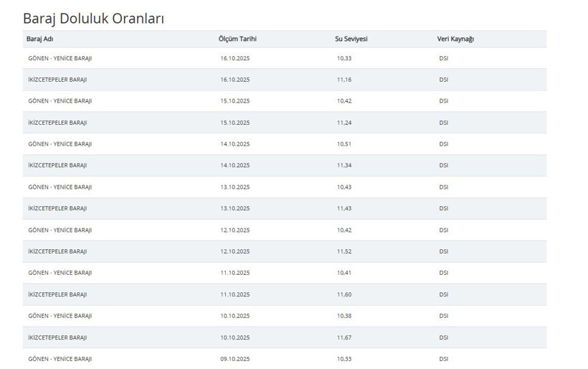The image size is (588, 369).
Task: Click the 'Baraj Adı' column header
Action: (x=39, y=39)
